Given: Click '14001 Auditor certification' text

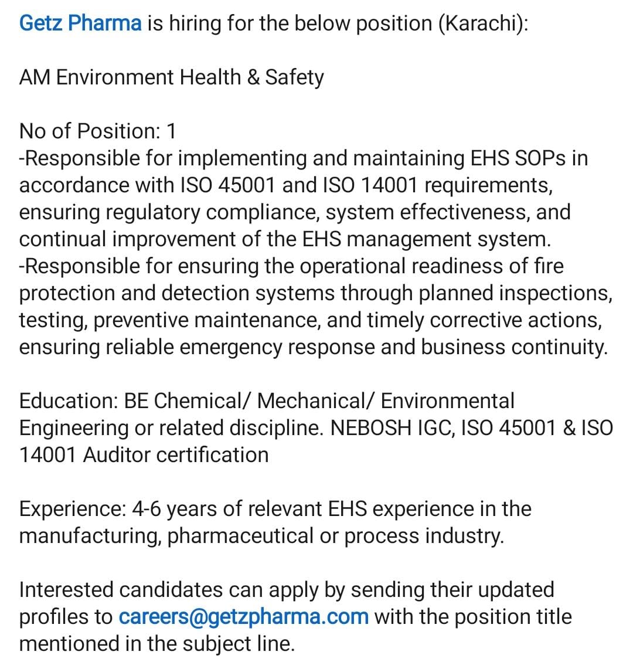Looking at the screenshot, I should [144, 455].
